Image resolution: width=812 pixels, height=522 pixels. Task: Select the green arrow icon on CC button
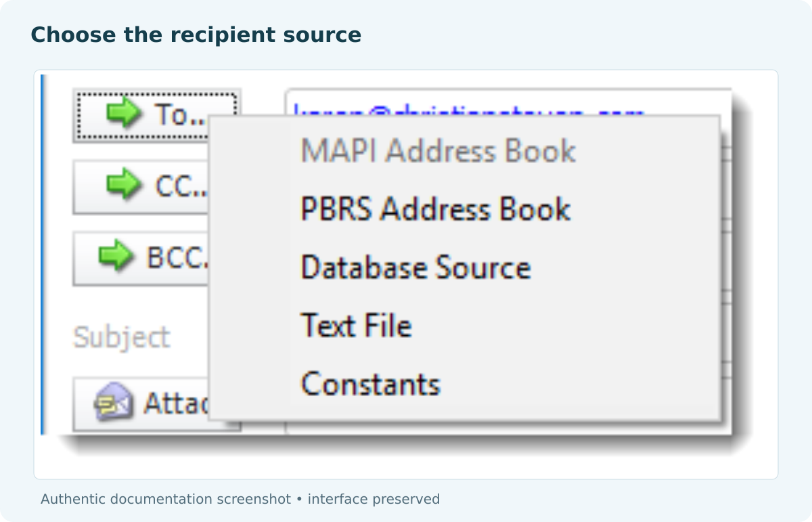[x=124, y=185]
